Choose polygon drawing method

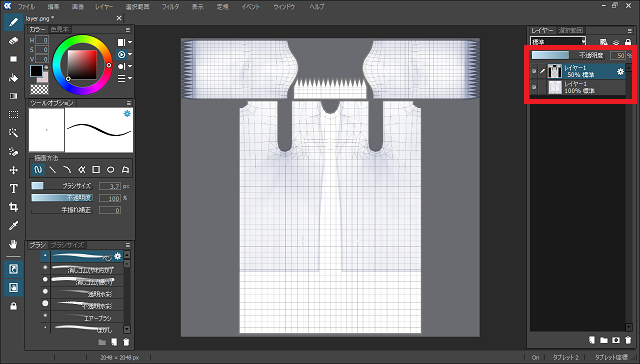tap(125, 169)
